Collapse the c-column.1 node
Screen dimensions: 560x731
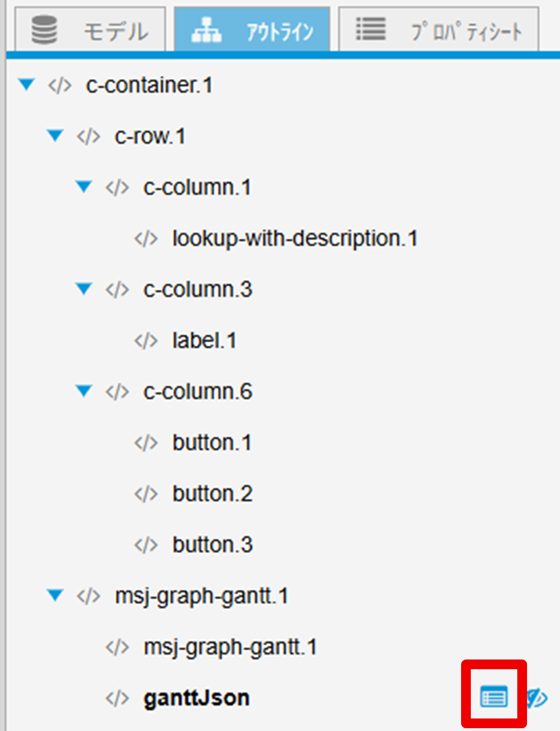(84, 187)
